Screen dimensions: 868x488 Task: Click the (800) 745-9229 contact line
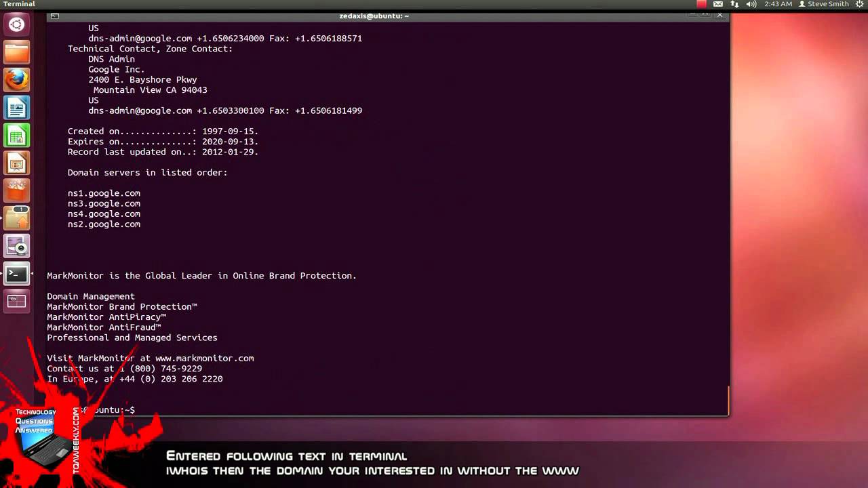point(124,369)
